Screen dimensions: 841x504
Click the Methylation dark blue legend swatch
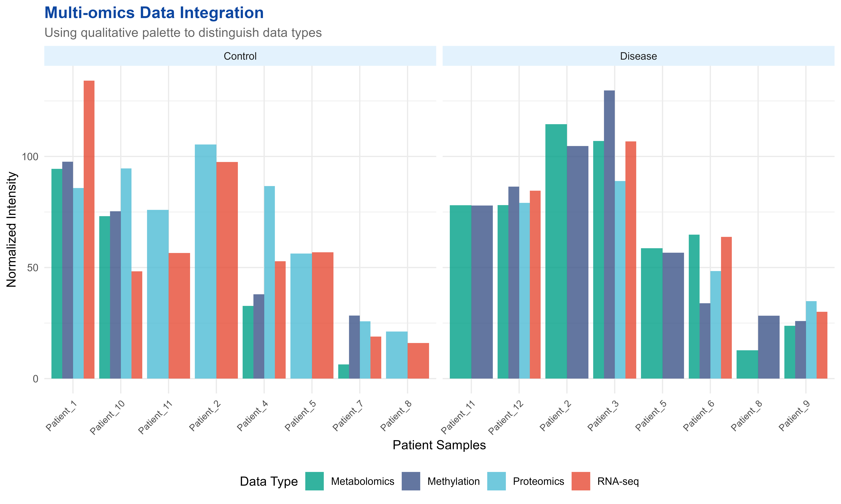point(411,481)
